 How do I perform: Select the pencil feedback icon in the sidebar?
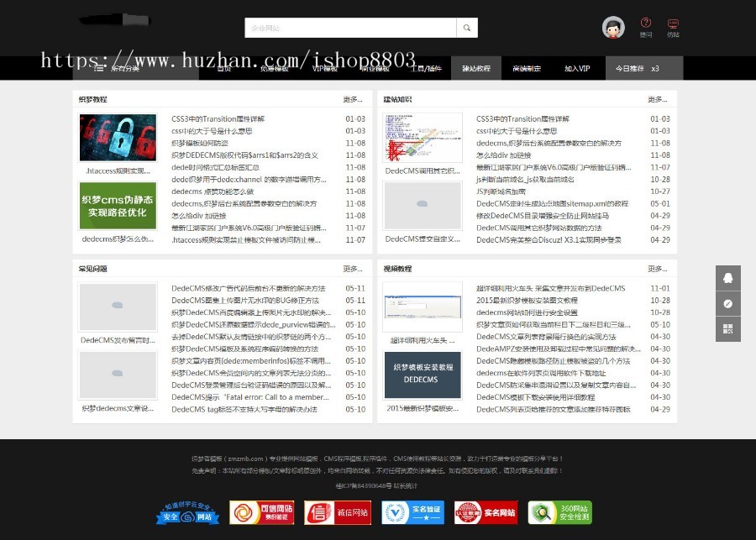(x=727, y=304)
